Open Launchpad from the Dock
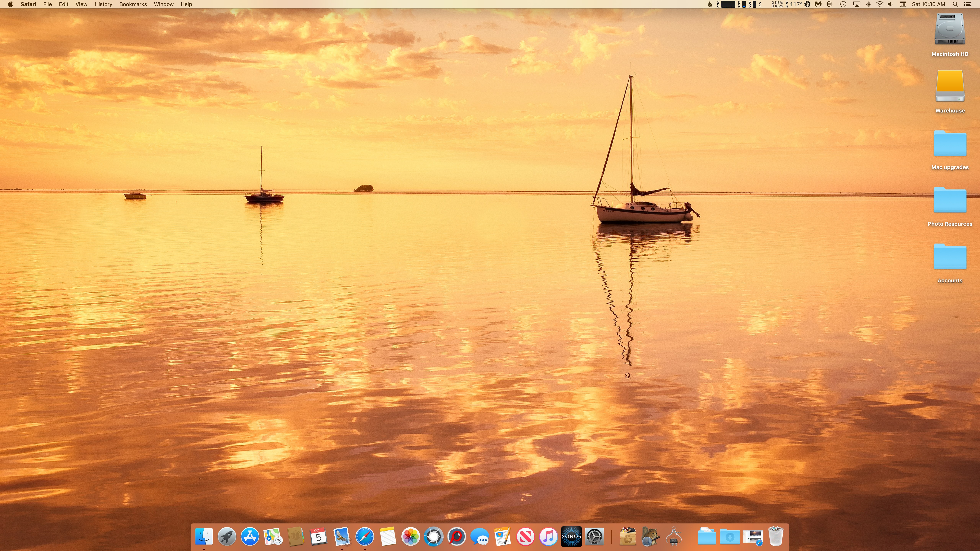This screenshot has width=980, height=551. pyautogui.click(x=227, y=536)
